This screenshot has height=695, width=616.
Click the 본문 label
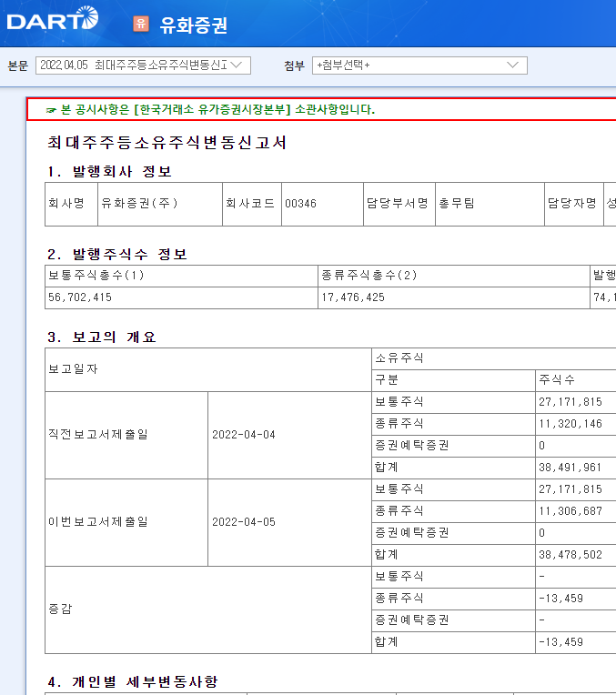click(x=17, y=66)
